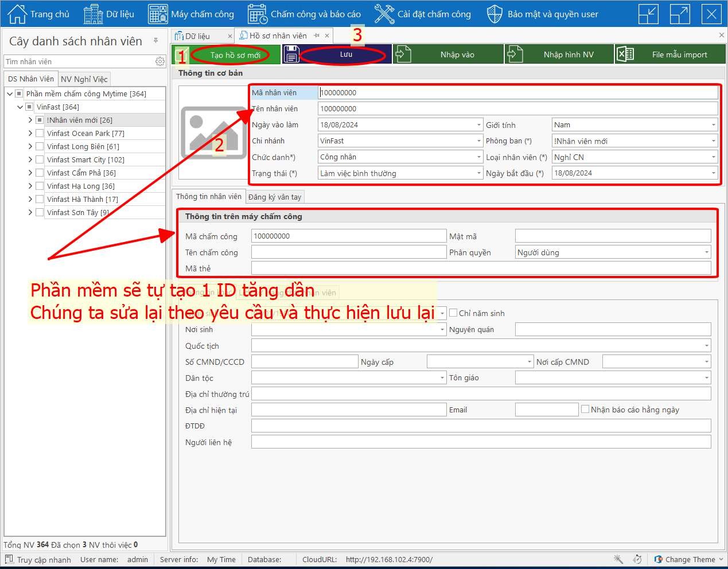Select the NV Nghỉ Việc tab

pyautogui.click(x=84, y=79)
